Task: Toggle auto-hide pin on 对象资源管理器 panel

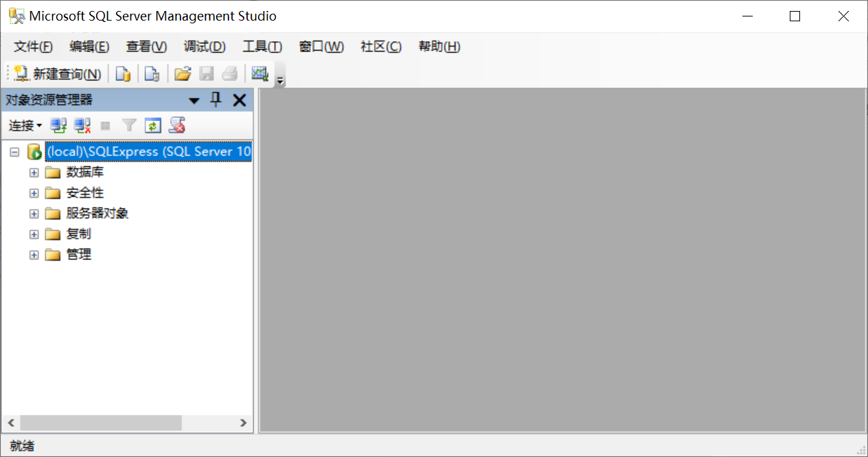Action: click(x=216, y=100)
